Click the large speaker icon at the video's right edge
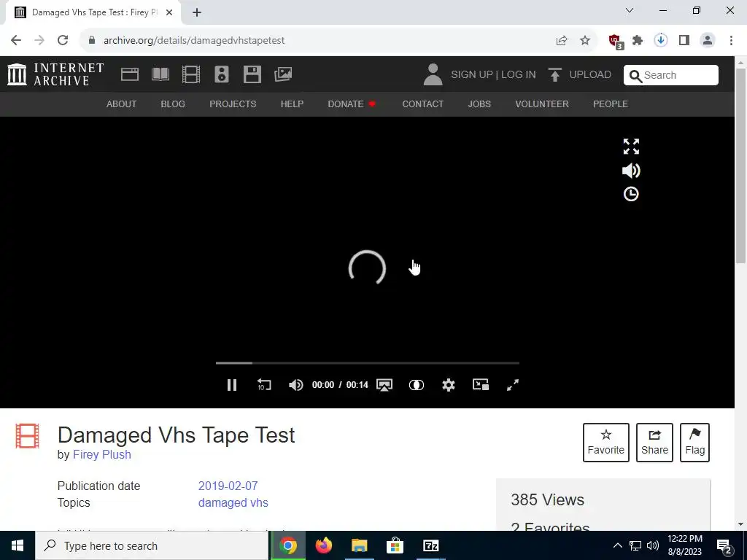The width and height of the screenshot is (747, 560). point(631,171)
